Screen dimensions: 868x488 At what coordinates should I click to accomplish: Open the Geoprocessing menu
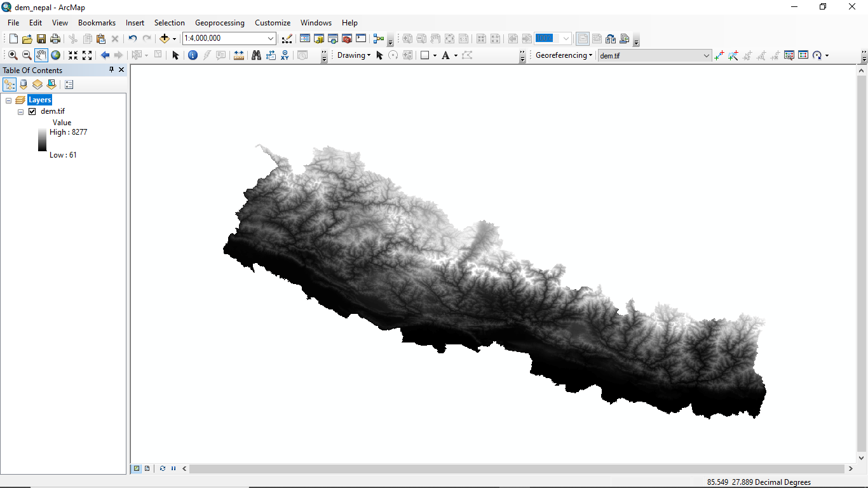[219, 23]
